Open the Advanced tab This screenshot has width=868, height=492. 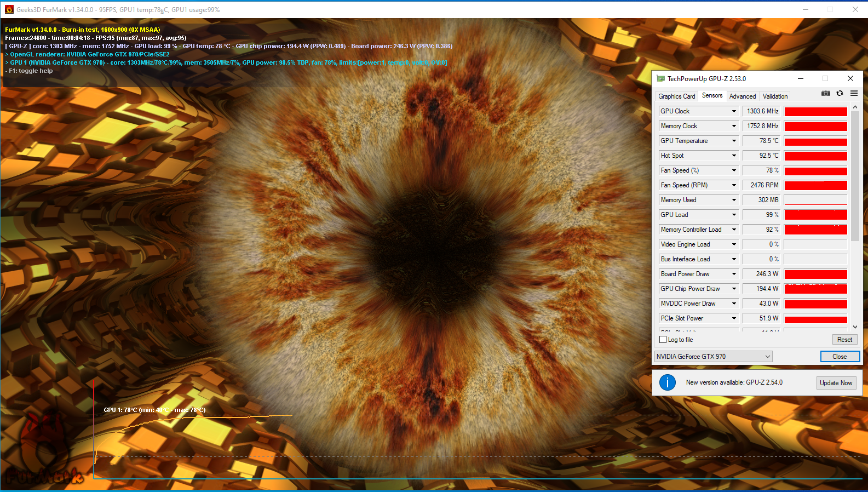(742, 96)
